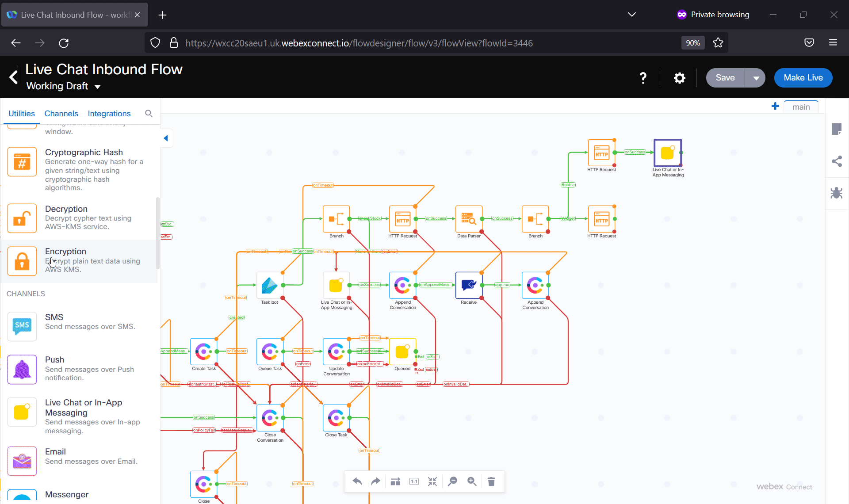
Task: Click the CHANNELS section header
Action: (26, 294)
